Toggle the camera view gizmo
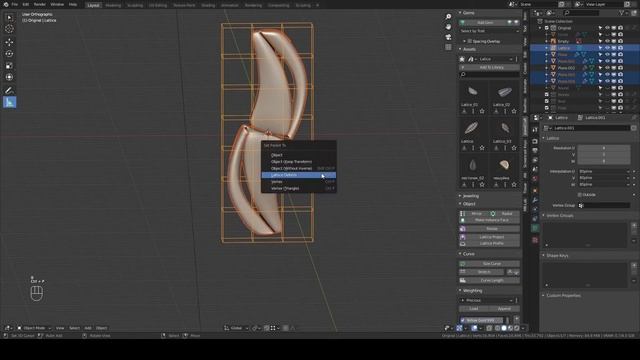 pos(448,37)
